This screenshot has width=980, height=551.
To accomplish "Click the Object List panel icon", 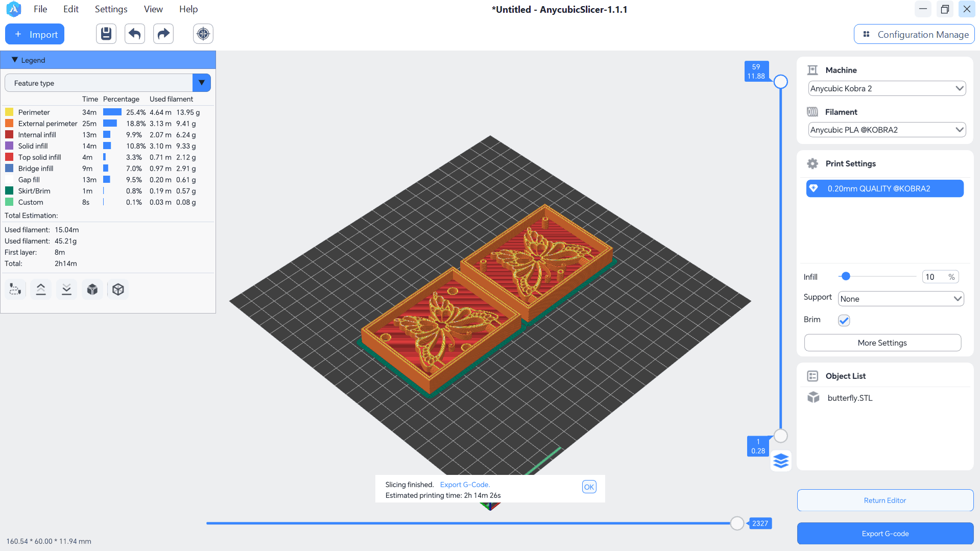I will tap(812, 376).
